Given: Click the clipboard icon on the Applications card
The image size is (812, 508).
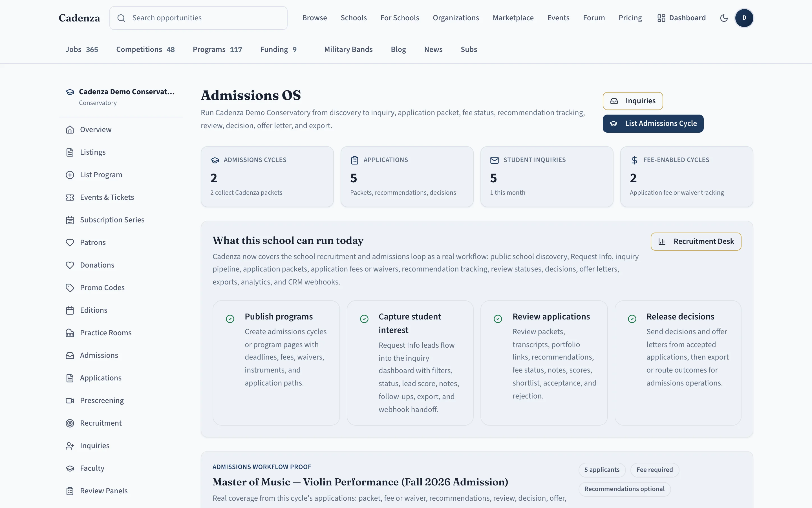Looking at the screenshot, I should [x=354, y=160].
